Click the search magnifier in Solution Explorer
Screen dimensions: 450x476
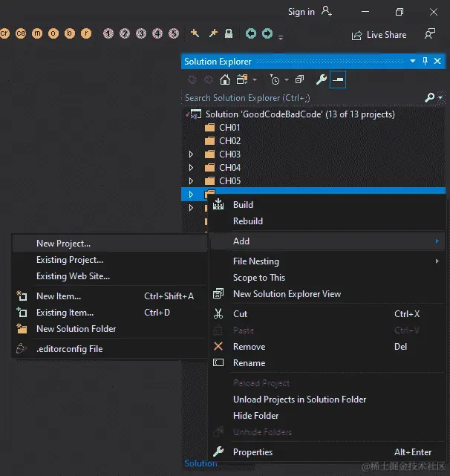tap(430, 97)
